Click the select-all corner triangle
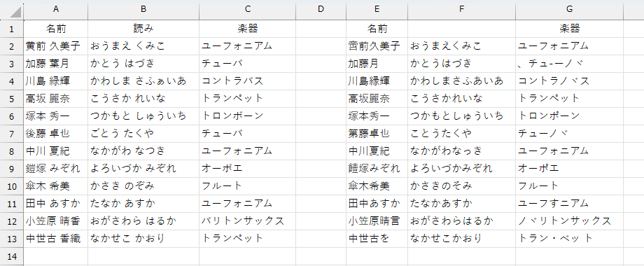The height and width of the screenshot is (266, 644). (11, 11)
